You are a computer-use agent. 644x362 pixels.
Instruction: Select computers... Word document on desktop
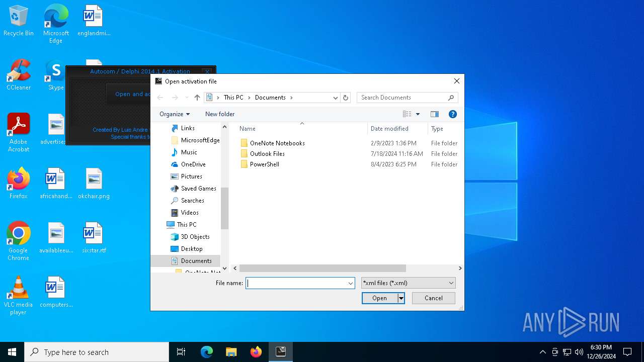(x=56, y=292)
